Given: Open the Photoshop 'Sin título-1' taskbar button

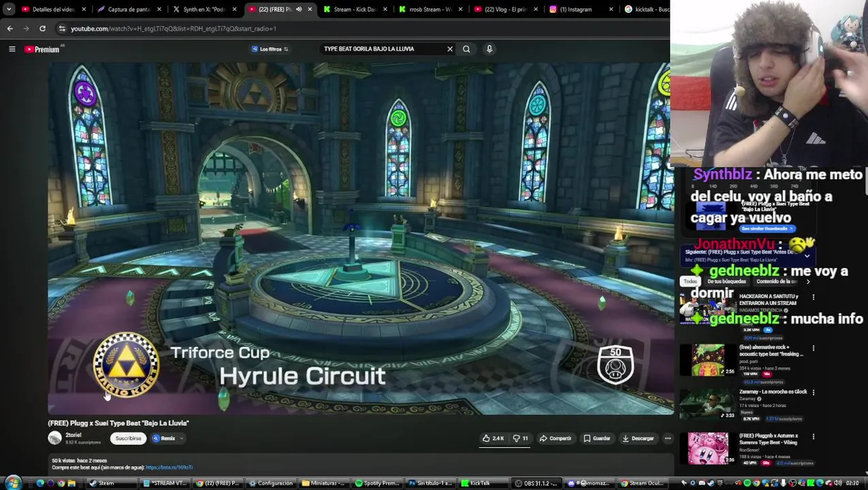Looking at the screenshot, I should click(432, 483).
